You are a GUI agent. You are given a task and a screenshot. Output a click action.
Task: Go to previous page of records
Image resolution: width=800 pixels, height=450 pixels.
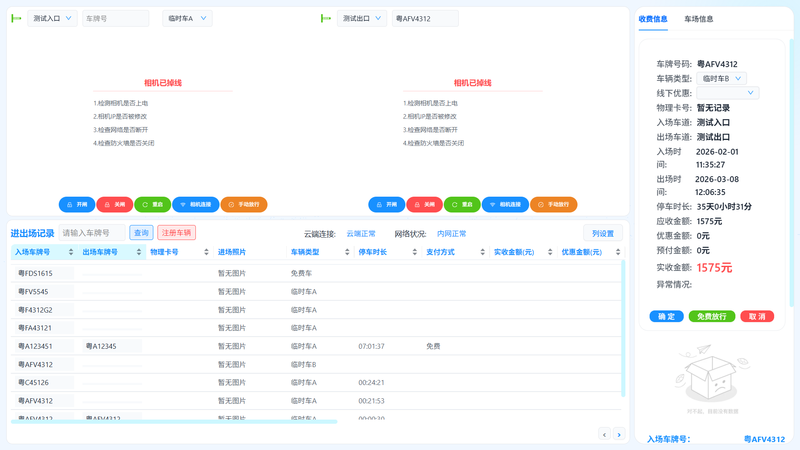[x=605, y=434]
